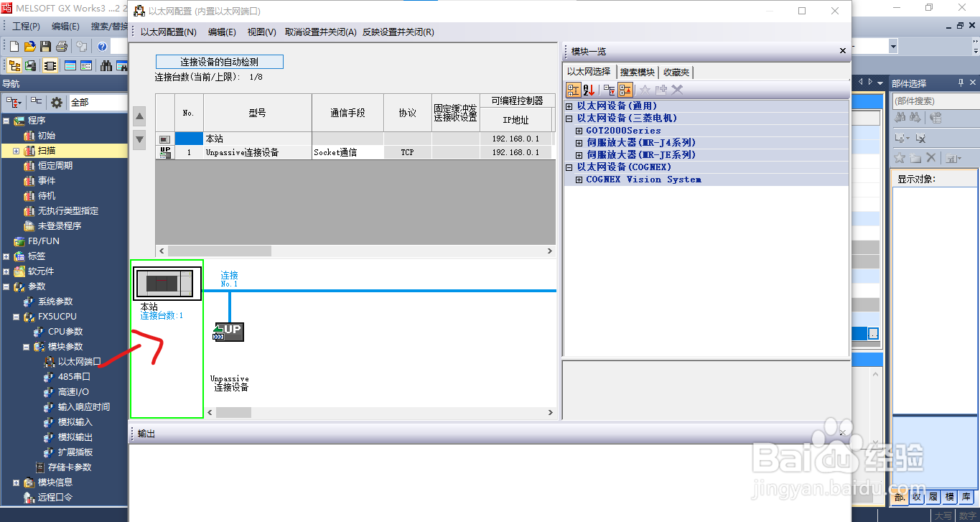Screen dimensions: 980x522
Task: Switch to the Search Module tab
Action: [x=638, y=72]
